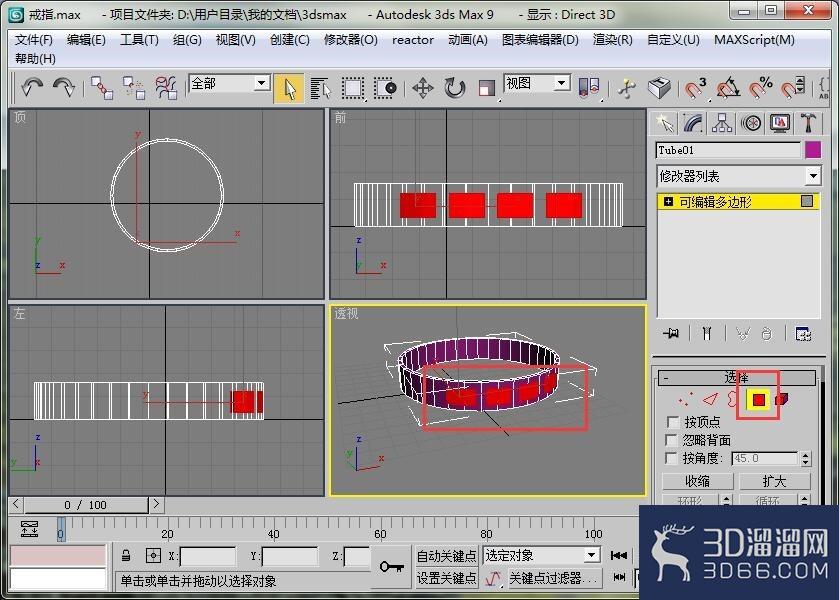Click the time slider 0 / 100
Viewport: 839px width, 600px height.
(x=86, y=505)
